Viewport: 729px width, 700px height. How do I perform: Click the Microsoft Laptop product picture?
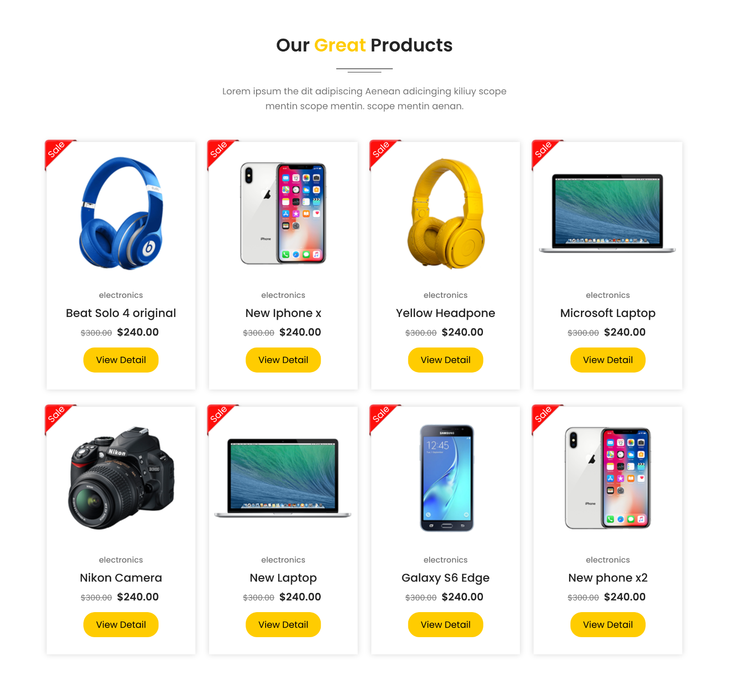click(607, 213)
